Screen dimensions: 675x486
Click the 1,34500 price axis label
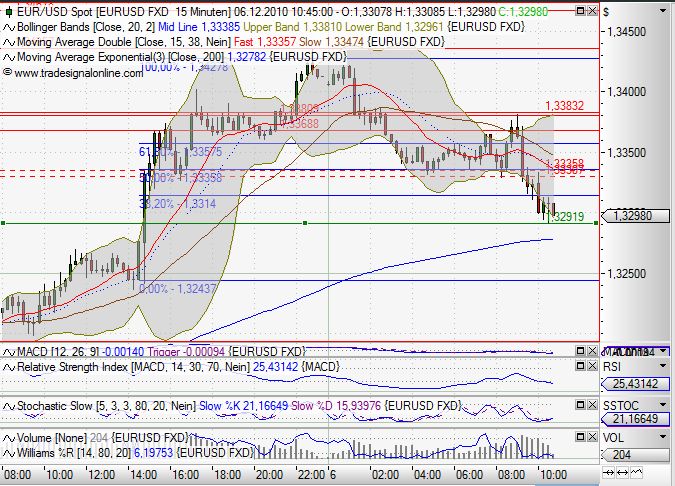tap(626, 32)
